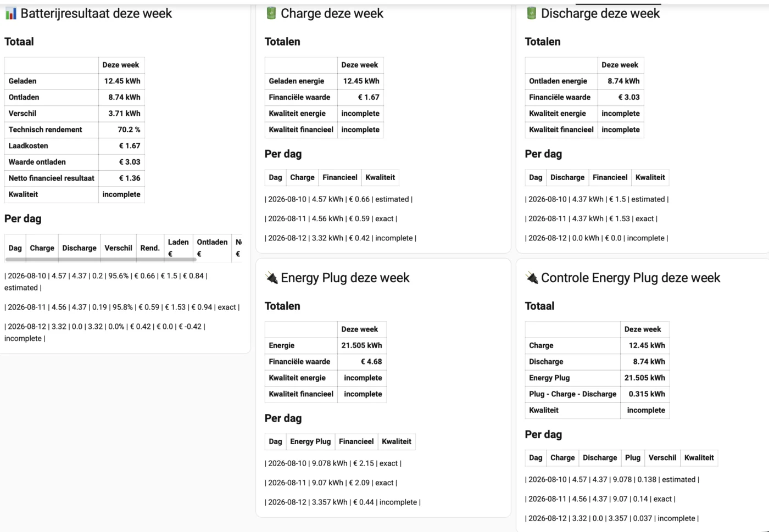Image resolution: width=769 pixels, height=532 pixels.
Task: Click the Financieel header in the Discharge Per dag table
Action: point(610,177)
